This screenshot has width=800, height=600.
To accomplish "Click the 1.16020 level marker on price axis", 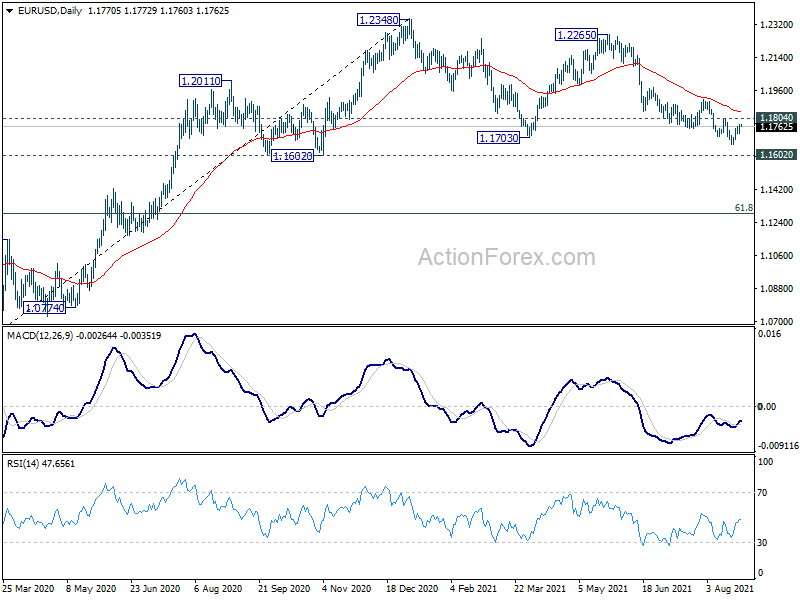I will click(x=776, y=155).
